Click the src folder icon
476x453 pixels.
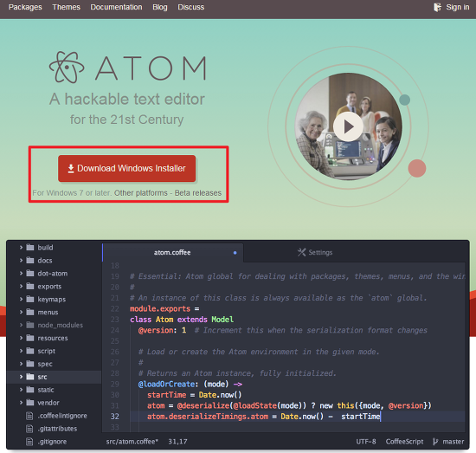[x=30, y=377]
